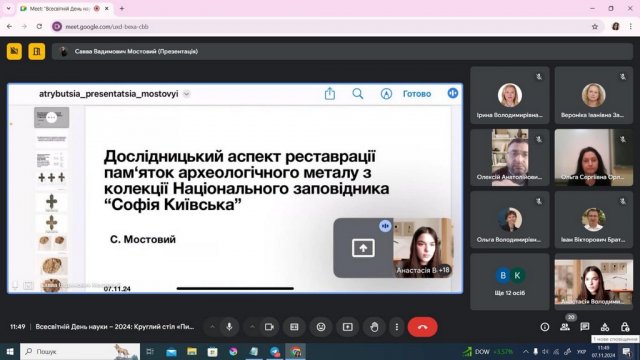Image resolution: width=640 pixels, height=360 pixels.
Task: Toggle the microphone in Meet toolbar
Action: coord(229,327)
